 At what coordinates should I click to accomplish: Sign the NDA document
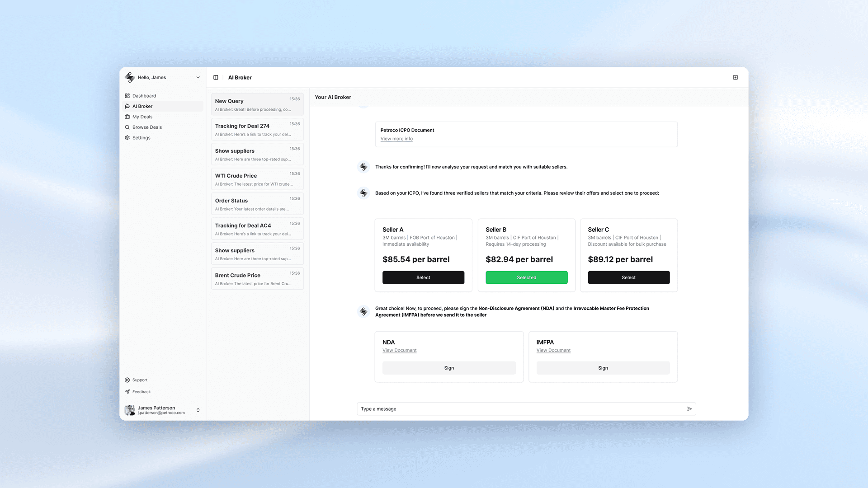click(448, 368)
